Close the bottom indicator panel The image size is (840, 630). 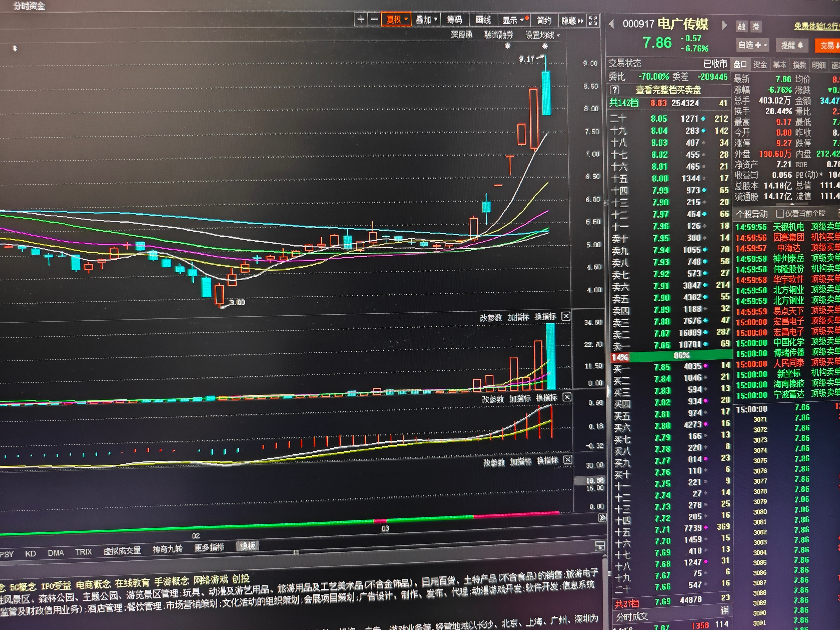[x=567, y=460]
